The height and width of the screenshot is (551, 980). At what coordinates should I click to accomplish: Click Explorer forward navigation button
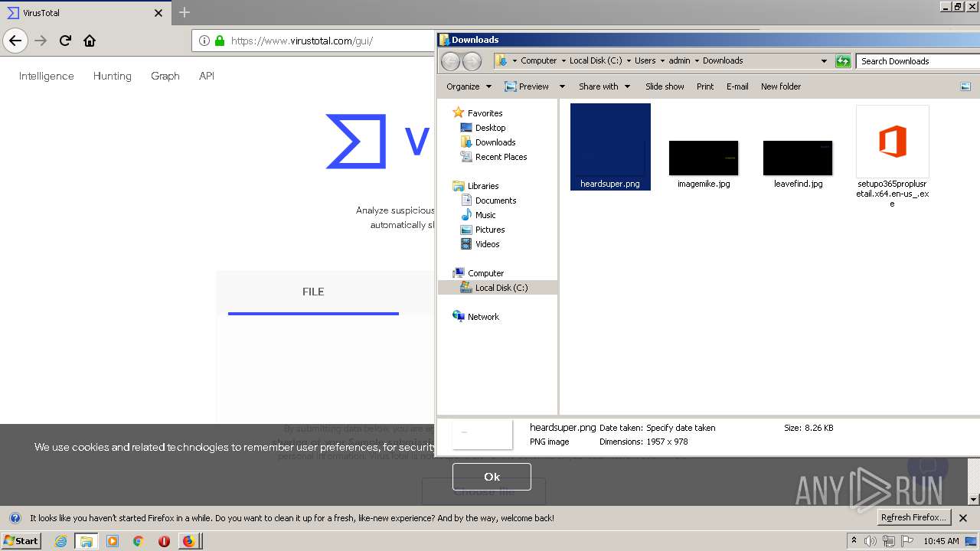(x=472, y=61)
